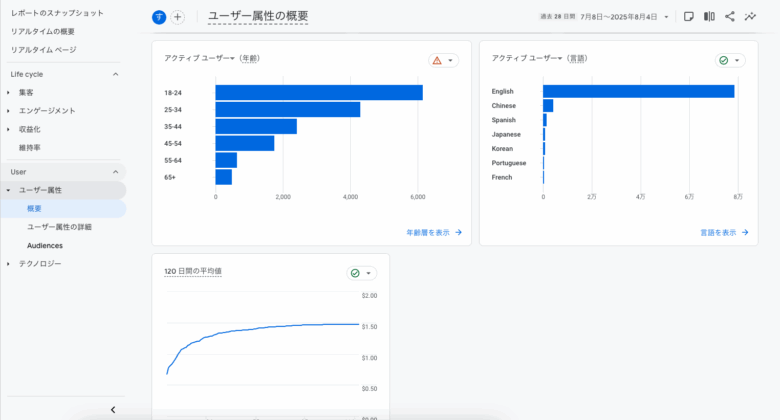This screenshot has width=780, height=420.
Task: Click the (年齢) dimension label
Action: pyautogui.click(x=249, y=58)
